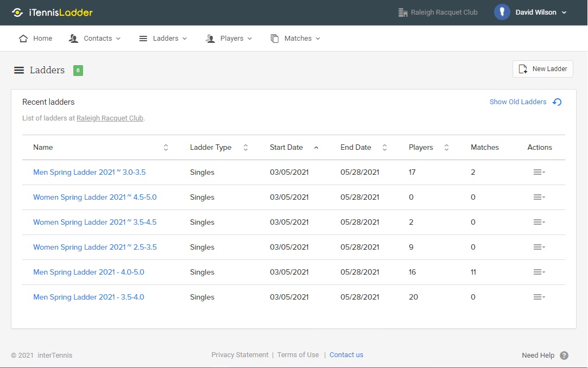Open Women Spring Ladder 2021 ~ 3.5-4.5 link

[94, 223]
